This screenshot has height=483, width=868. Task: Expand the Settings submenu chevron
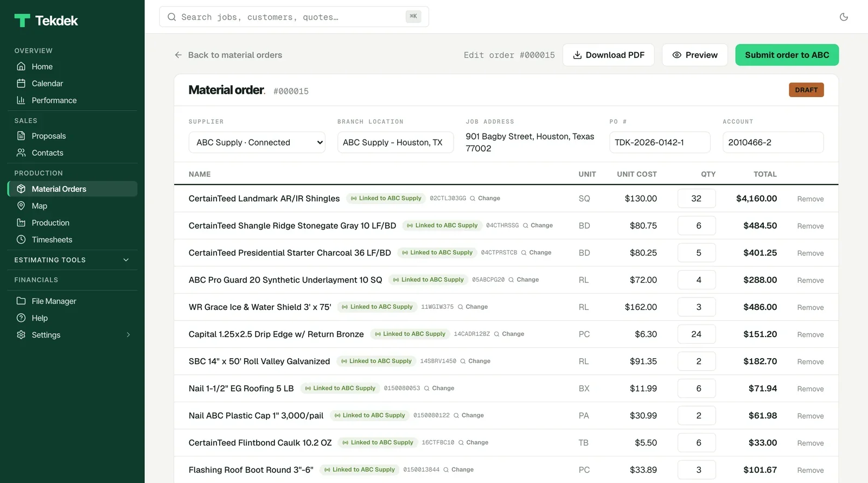tap(129, 335)
